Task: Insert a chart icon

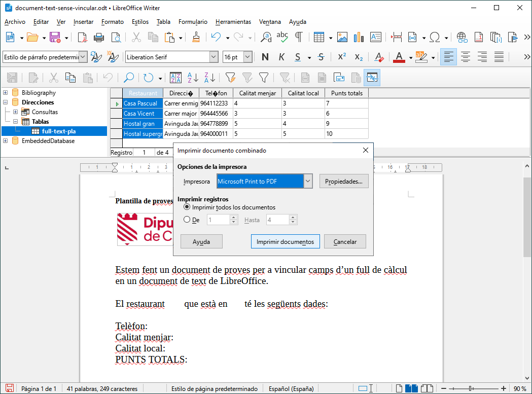Action: click(x=359, y=38)
